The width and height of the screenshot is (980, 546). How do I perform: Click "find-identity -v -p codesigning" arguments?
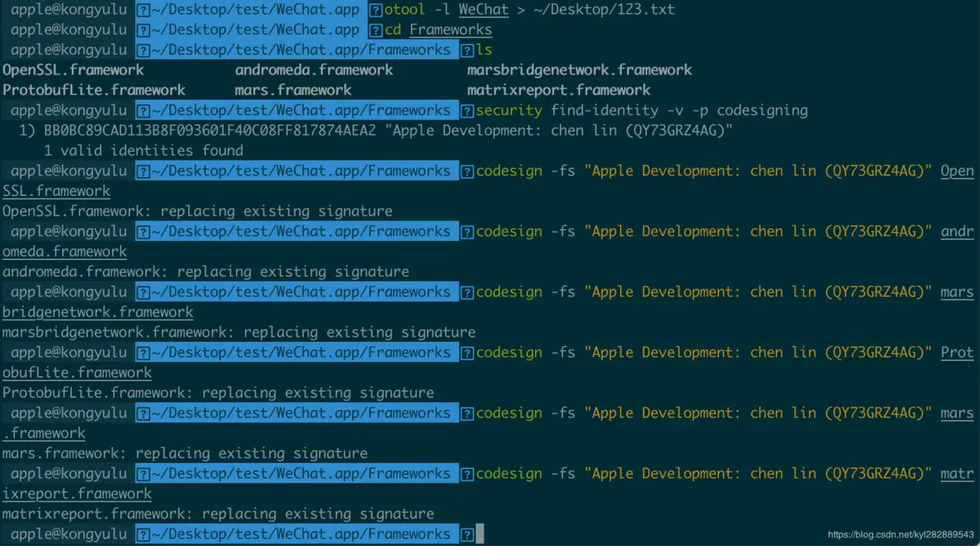pyautogui.click(x=680, y=111)
